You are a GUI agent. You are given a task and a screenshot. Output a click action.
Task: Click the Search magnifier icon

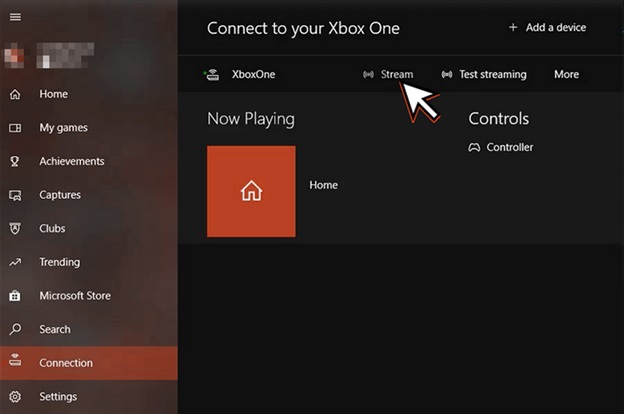[15, 329]
